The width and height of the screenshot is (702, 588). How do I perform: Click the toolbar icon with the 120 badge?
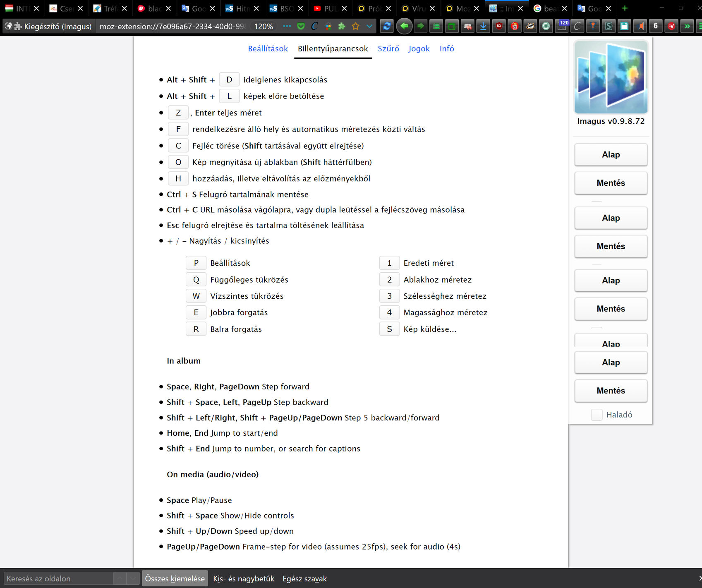pos(562,26)
